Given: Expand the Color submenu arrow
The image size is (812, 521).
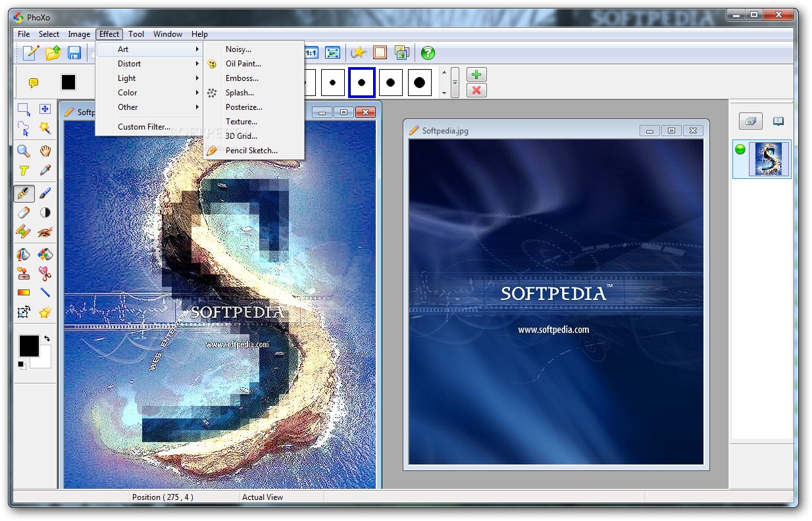Looking at the screenshot, I should [x=197, y=93].
